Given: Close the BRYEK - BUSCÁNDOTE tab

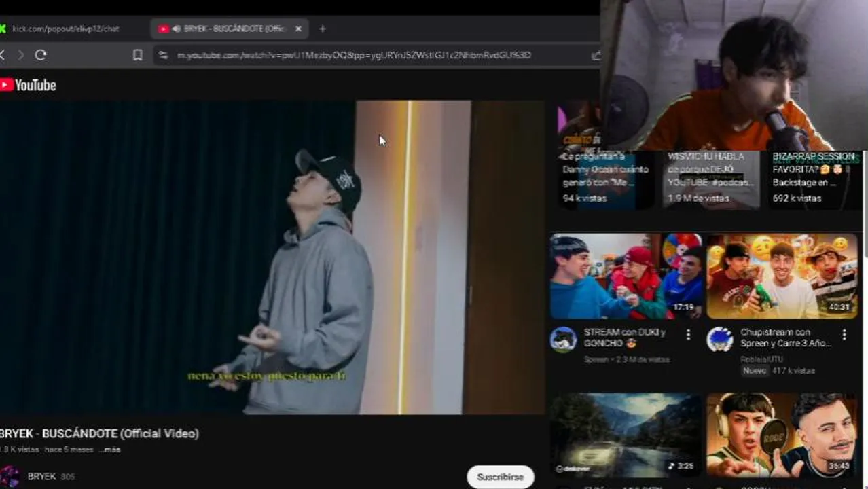Looking at the screenshot, I should 298,29.
